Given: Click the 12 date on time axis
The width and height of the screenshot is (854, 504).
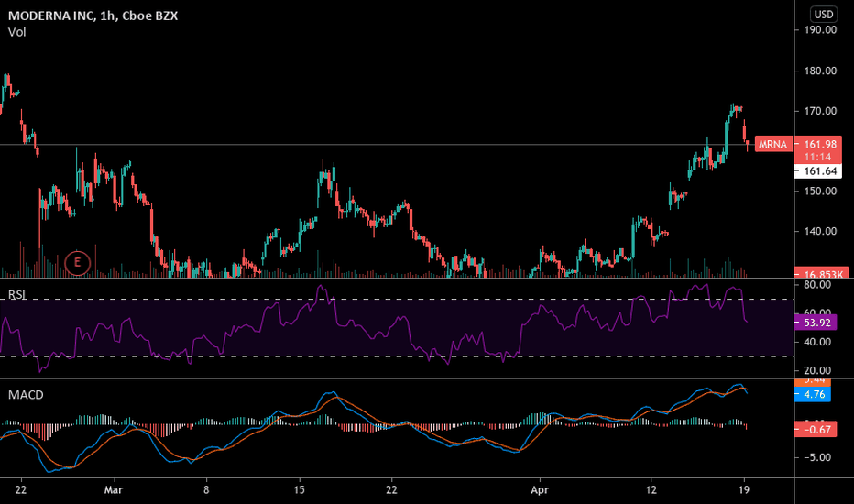Looking at the screenshot, I should 651,490.
